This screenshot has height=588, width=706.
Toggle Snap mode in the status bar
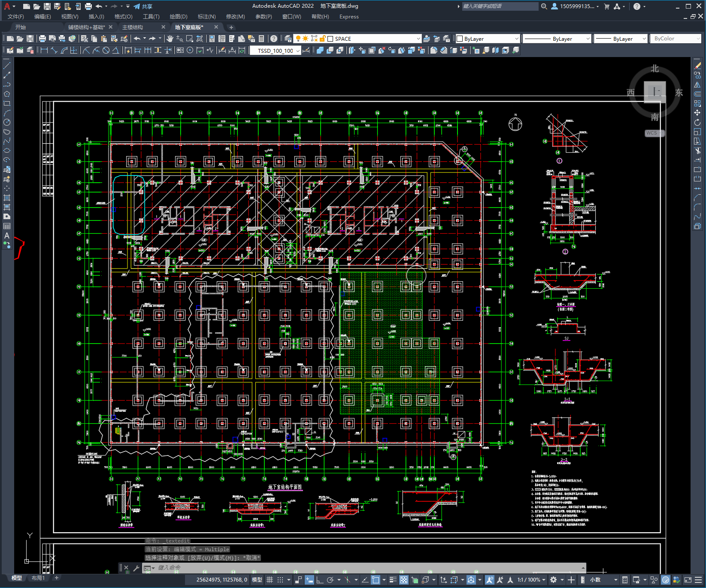coord(280,580)
